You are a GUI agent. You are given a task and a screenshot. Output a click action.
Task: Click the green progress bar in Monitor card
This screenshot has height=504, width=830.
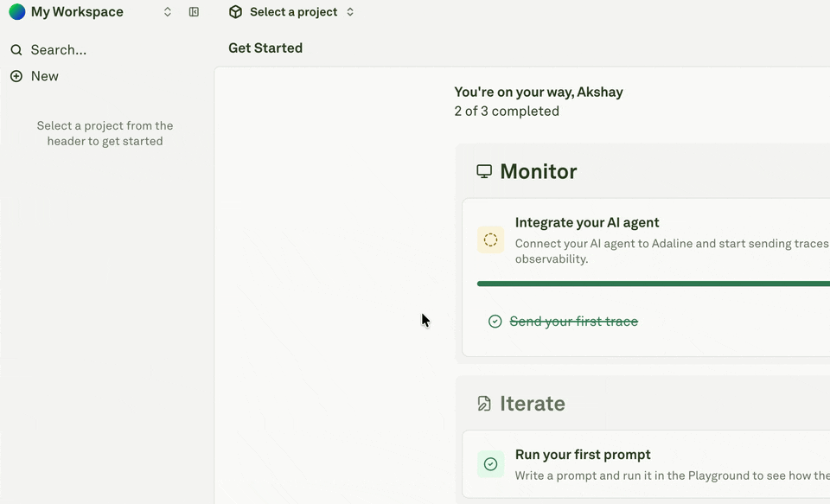coord(654,284)
